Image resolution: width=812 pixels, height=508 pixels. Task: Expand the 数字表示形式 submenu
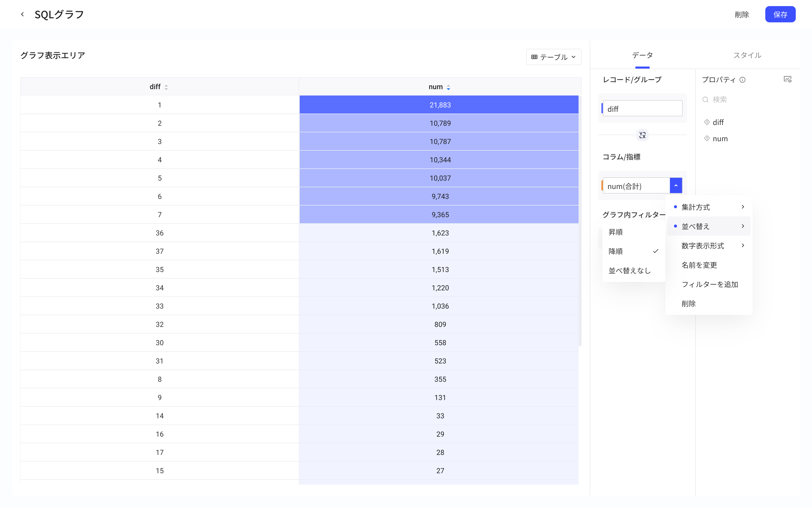[709, 246]
